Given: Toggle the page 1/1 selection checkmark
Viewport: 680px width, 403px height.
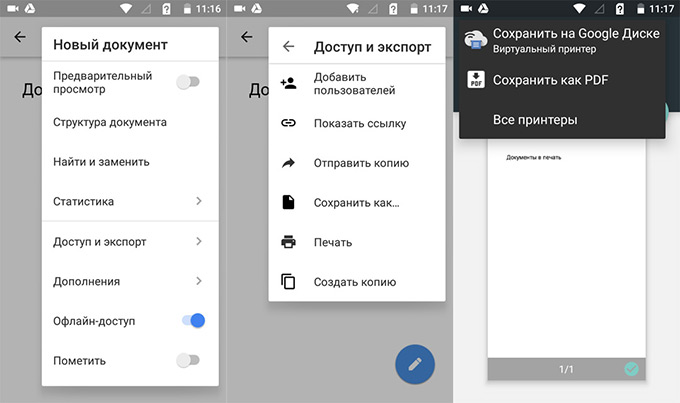Looking at the screenshot, I should pos(631,369).
